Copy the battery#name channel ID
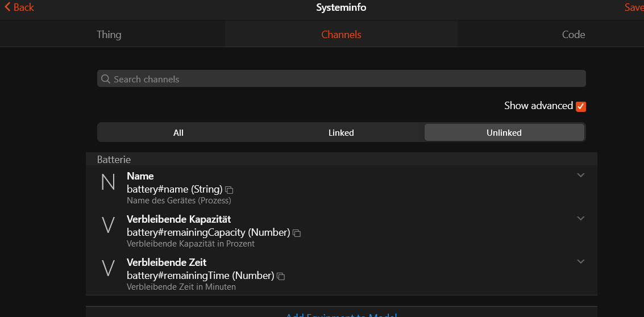The width and height of the screenshot is (644, 317). click(x=229, y=190)
